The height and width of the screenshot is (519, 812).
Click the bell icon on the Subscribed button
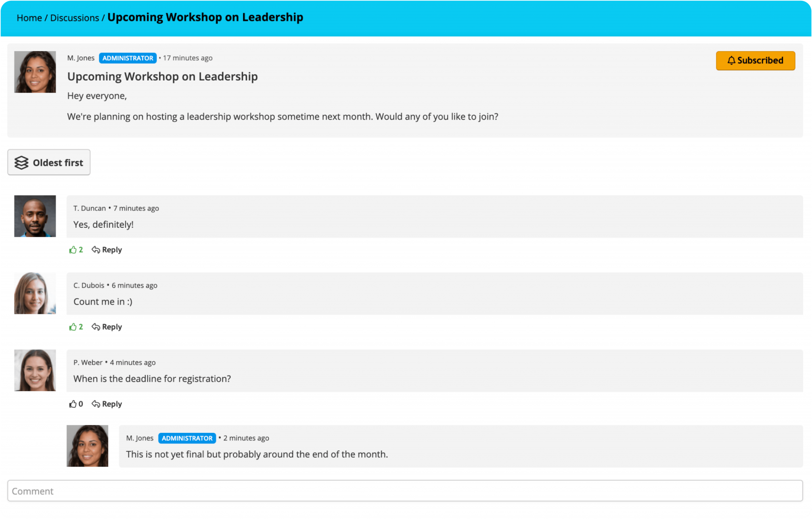[732, 60]
